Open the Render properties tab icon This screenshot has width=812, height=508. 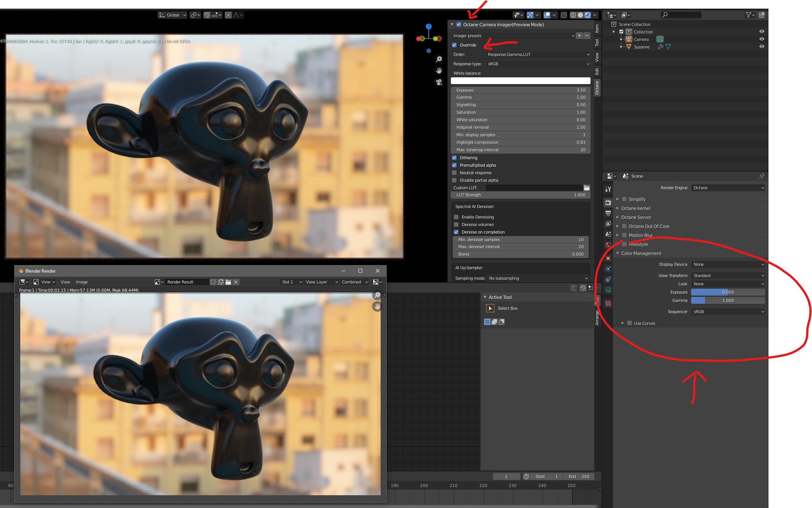click(x=608, y=203)
